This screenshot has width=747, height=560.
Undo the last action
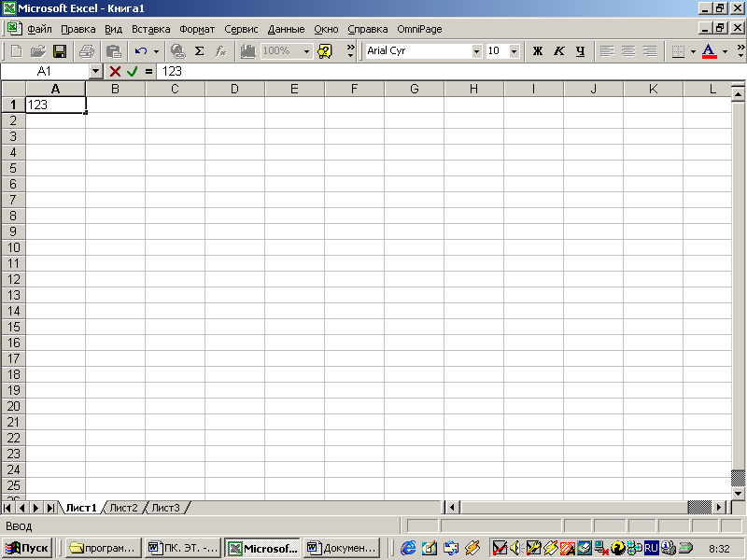(141, 51)
